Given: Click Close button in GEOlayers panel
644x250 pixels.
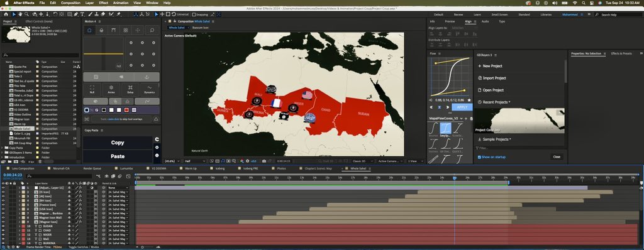Looking at the screenshot, I should click(x=557, y=157).
